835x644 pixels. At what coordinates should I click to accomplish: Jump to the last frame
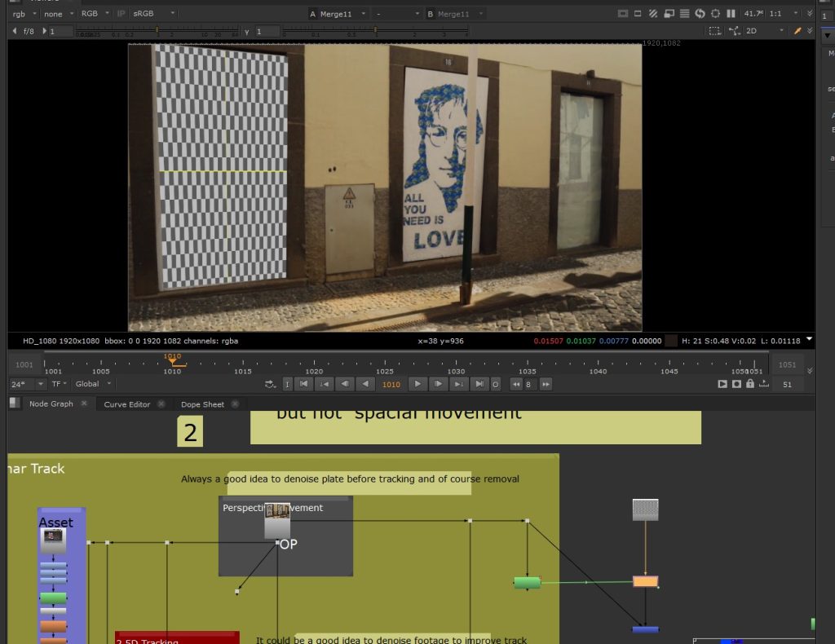tap(479, 384)
